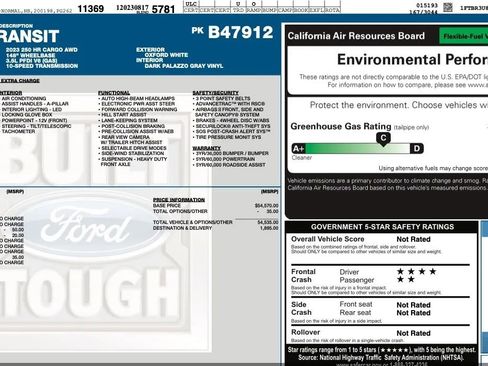Click the DESTINATION & DELIVERY label
The image size is (488, 366).
pos(183,228)
